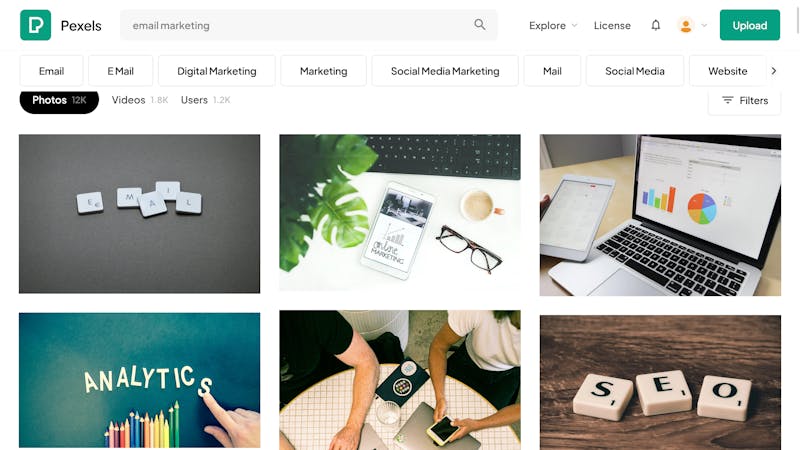Click the Pexels green logo icon
Screen dimensions: 800x450
click(35, 25)
